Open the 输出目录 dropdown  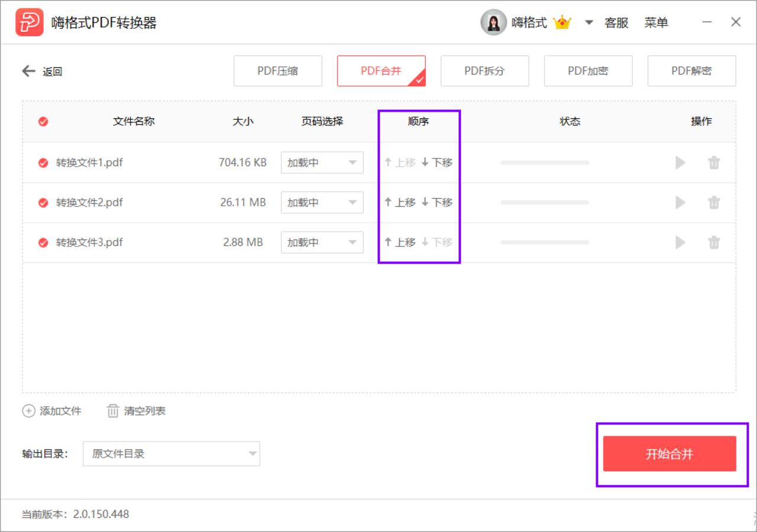[x=172, y=454]
